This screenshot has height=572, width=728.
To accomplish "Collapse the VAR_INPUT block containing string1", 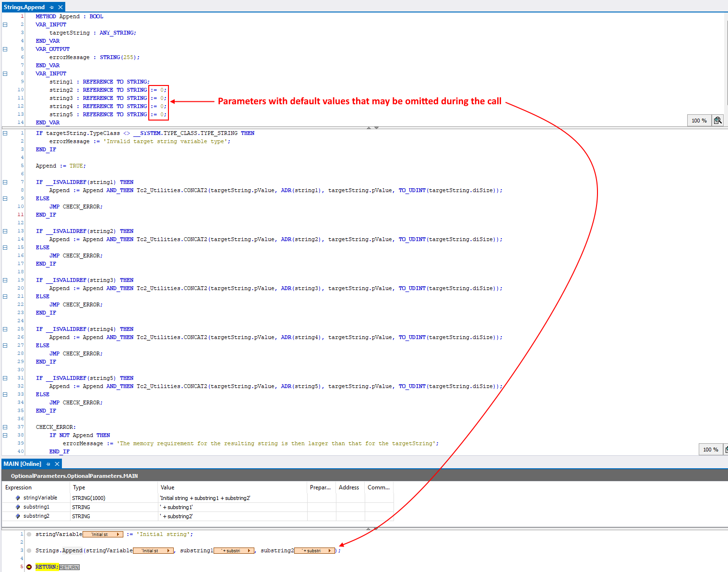I will (x=5, y=73).
